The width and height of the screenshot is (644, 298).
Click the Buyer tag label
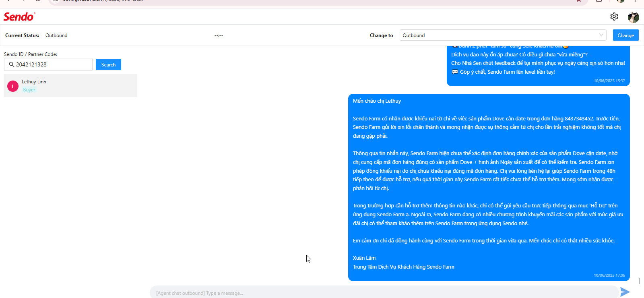point(29,90)
